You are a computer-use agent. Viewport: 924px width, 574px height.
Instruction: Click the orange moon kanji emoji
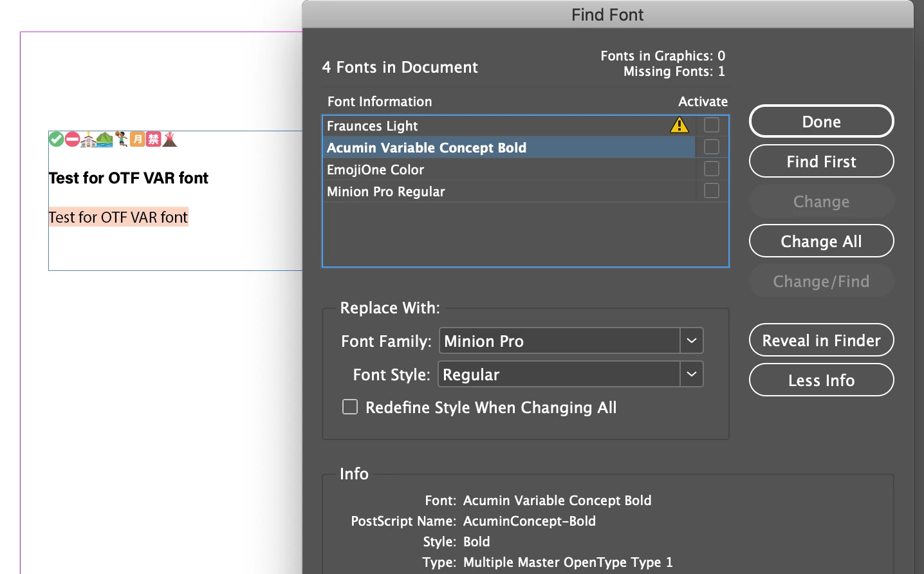coord(137,139)
